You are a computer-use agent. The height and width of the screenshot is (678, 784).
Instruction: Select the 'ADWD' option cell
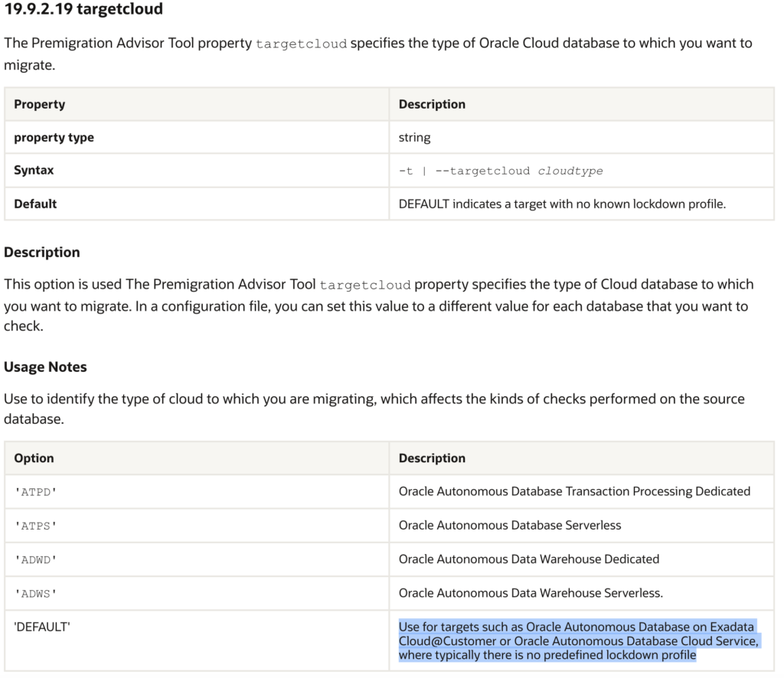click(35, 559)
